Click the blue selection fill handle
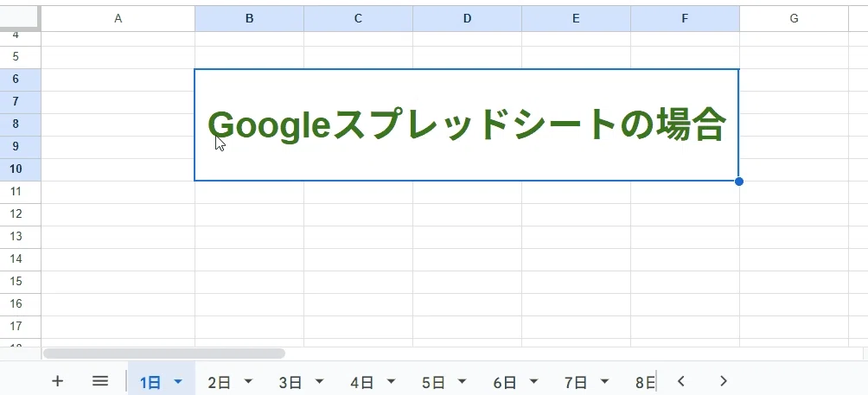Screen dimensions: 868x395 739,182
